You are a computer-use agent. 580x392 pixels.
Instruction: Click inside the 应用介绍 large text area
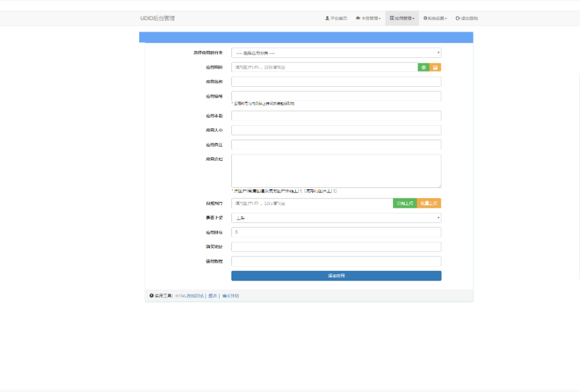336,171
